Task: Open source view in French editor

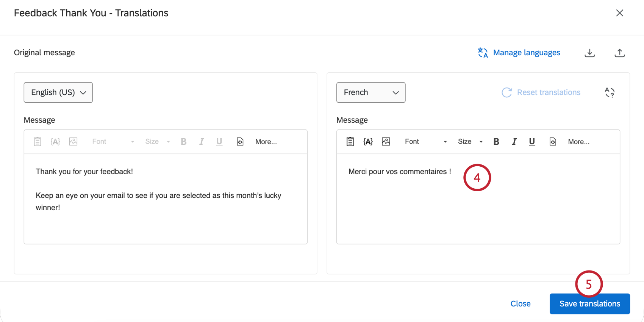Action: point(553,142)
